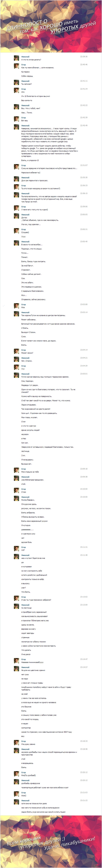Image resolution: width=102 pixels, height=868 pixels.
Task: Click Николай's avatar at the 23:03:14 message
Action: tap(16, 314)
